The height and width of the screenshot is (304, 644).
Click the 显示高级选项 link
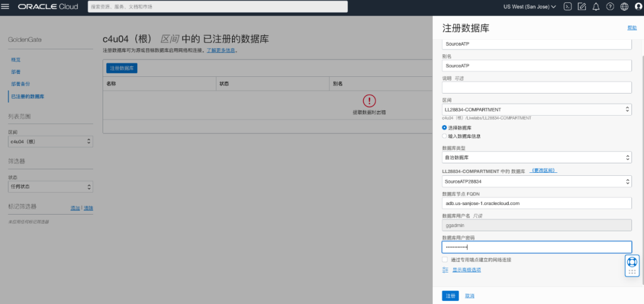coord(466,270)
